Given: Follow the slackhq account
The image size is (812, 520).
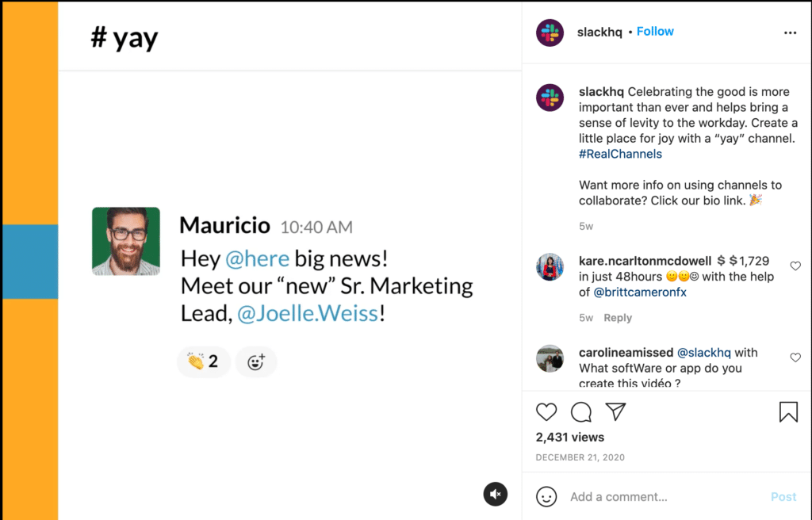Looking at the screenshot, I should tap(655, 32).
